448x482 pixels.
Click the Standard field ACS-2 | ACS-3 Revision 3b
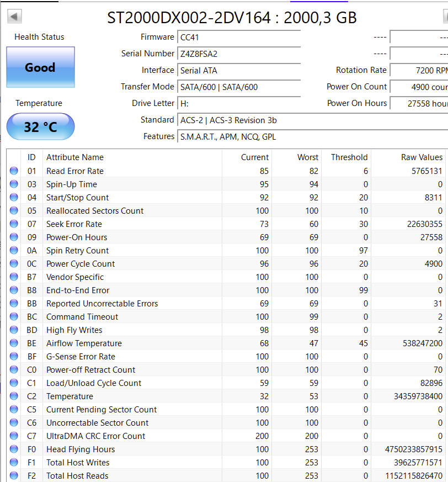click(312, 120)
